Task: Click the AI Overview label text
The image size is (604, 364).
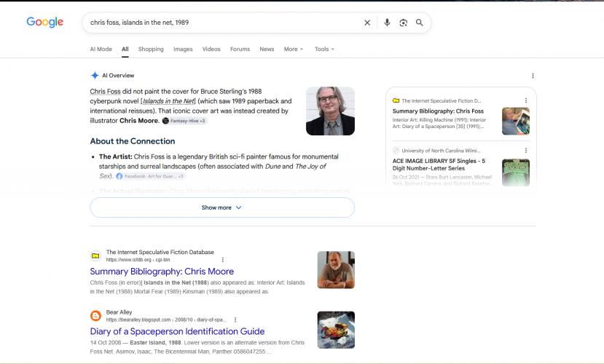Action: [x=118, y=76]
